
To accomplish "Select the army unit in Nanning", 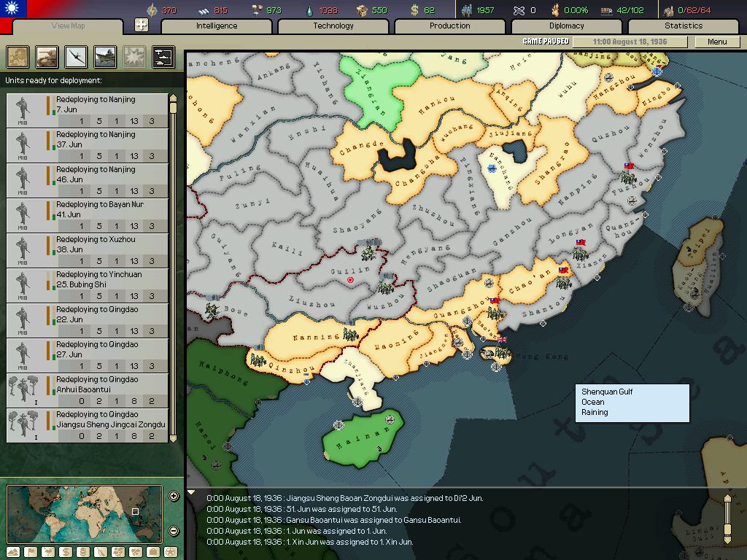I will 351,334.
